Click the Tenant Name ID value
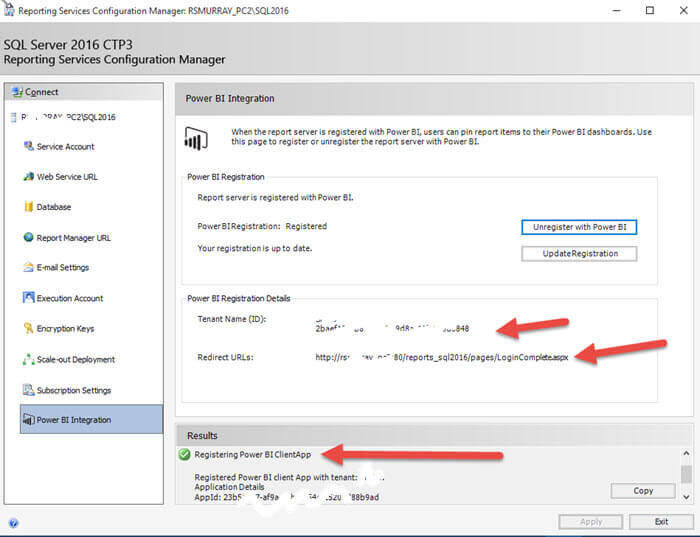The height and width of the screenshot is (537, 700). click(x=392, y=329)
